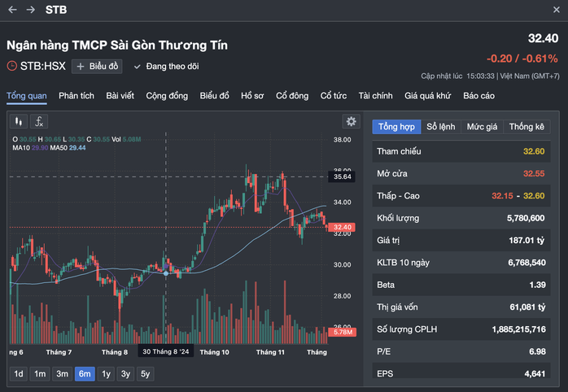Click the 'Thị giá vốn' 61,081 tỷ value

[x=527, y=307]
